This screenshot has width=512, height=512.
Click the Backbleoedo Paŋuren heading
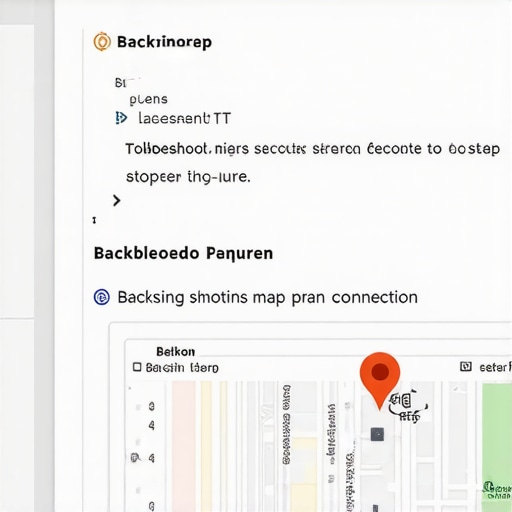coord(183,253)
